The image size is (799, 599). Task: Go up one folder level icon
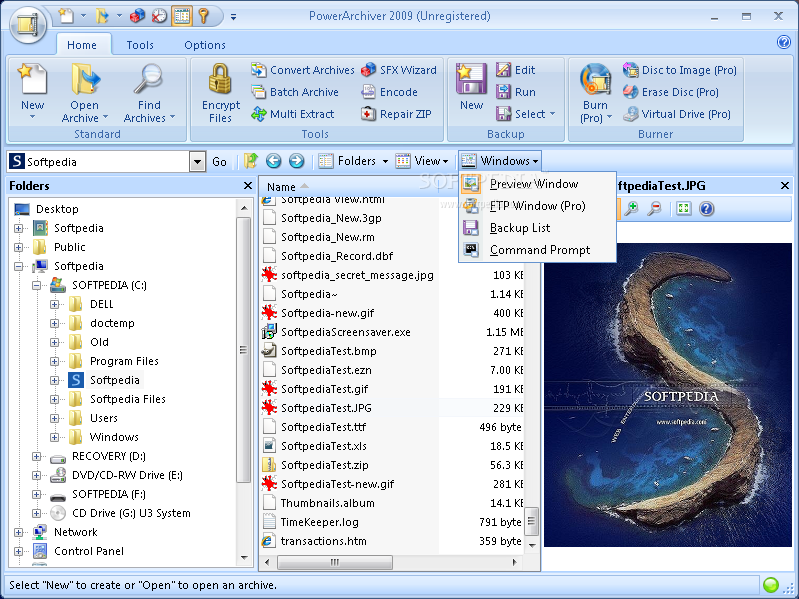pos(250,161)
